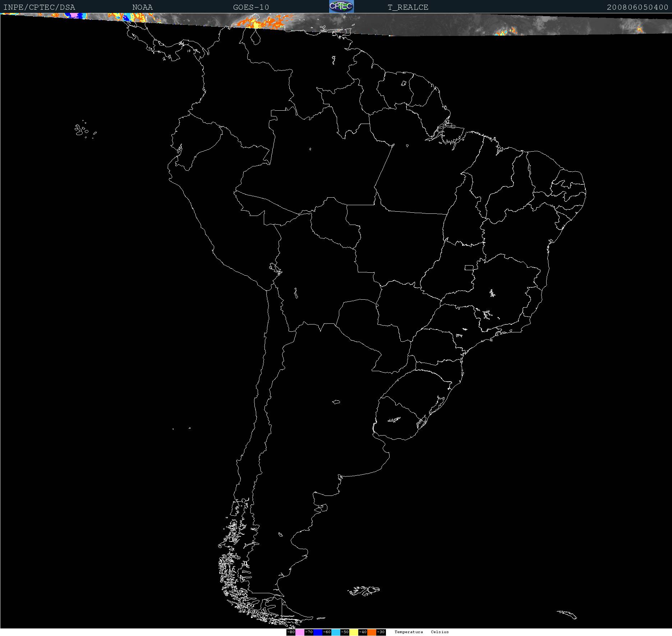Click the -80 legend value

pyautogui.click(x=291, y=632)
